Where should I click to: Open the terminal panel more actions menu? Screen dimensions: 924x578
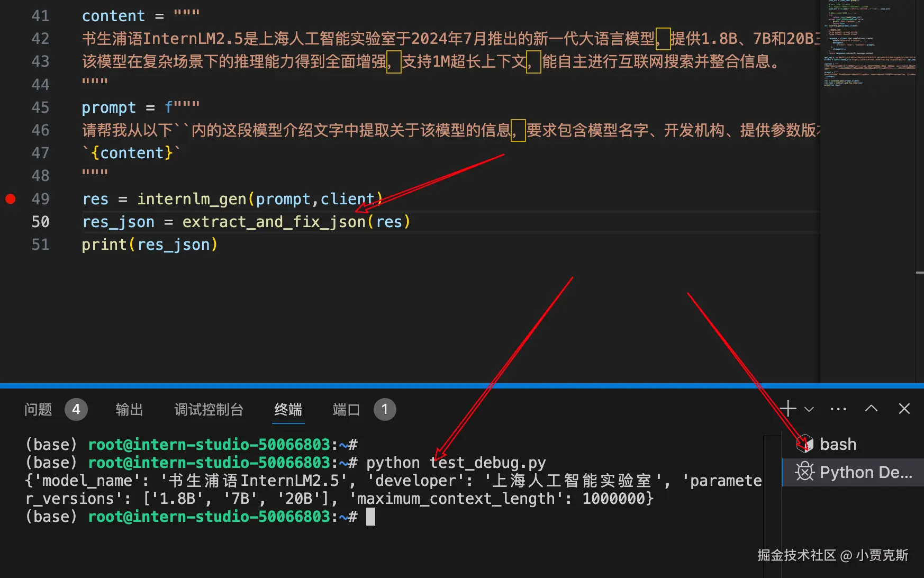coord(838,409)
